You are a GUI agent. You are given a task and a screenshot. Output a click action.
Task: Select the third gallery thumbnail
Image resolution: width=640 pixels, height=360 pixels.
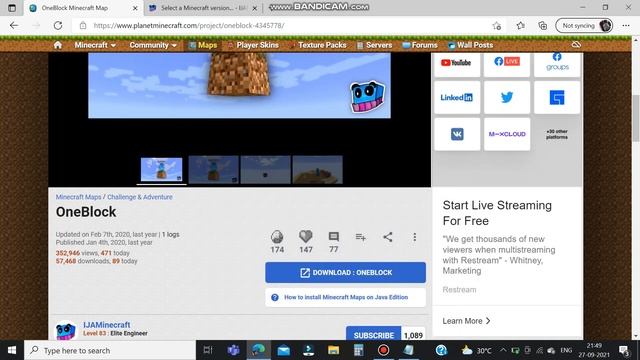coord(266,169)
